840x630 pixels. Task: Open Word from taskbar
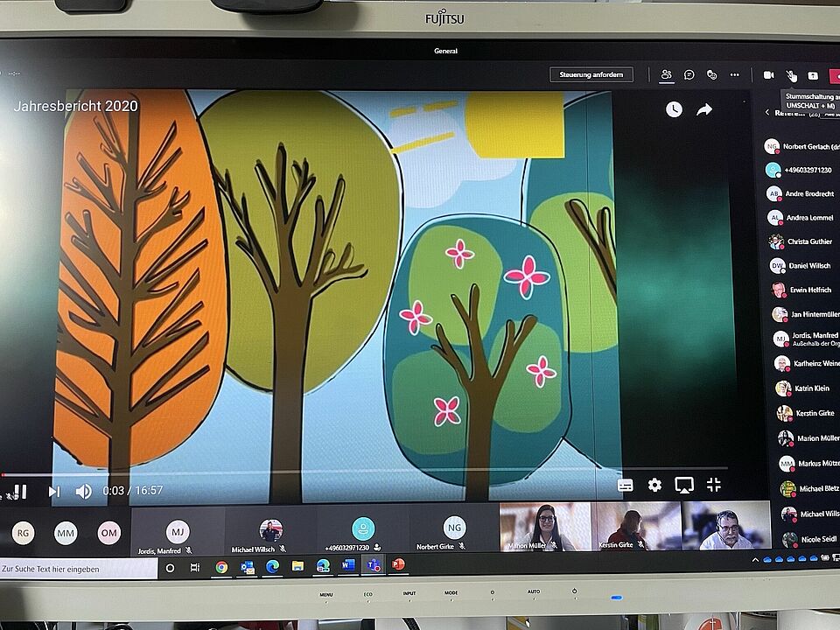tap(349, 564)
